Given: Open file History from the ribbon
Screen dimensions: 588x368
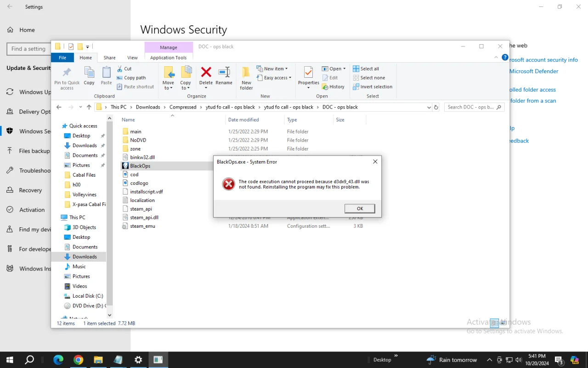Looking at the screenshot, I should tap(333, 86).
